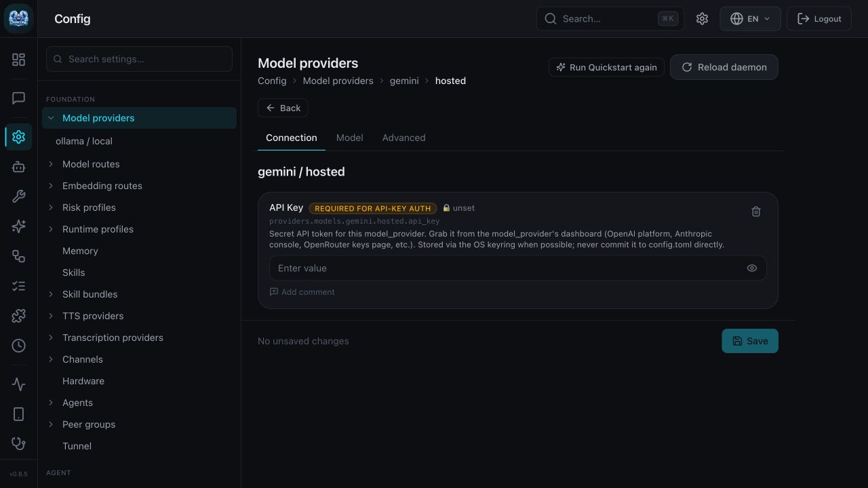Log out using the Logout button

(819, 19)
